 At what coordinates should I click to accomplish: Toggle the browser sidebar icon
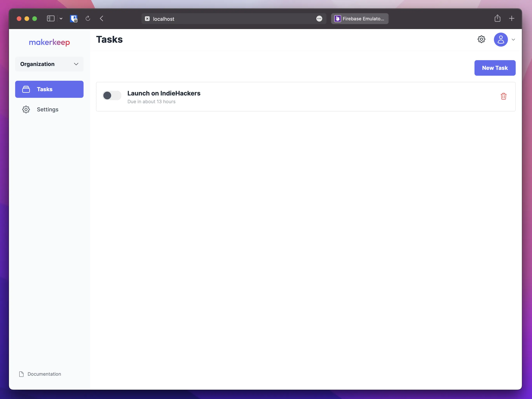pyautogui.click(x=51, y=18)
